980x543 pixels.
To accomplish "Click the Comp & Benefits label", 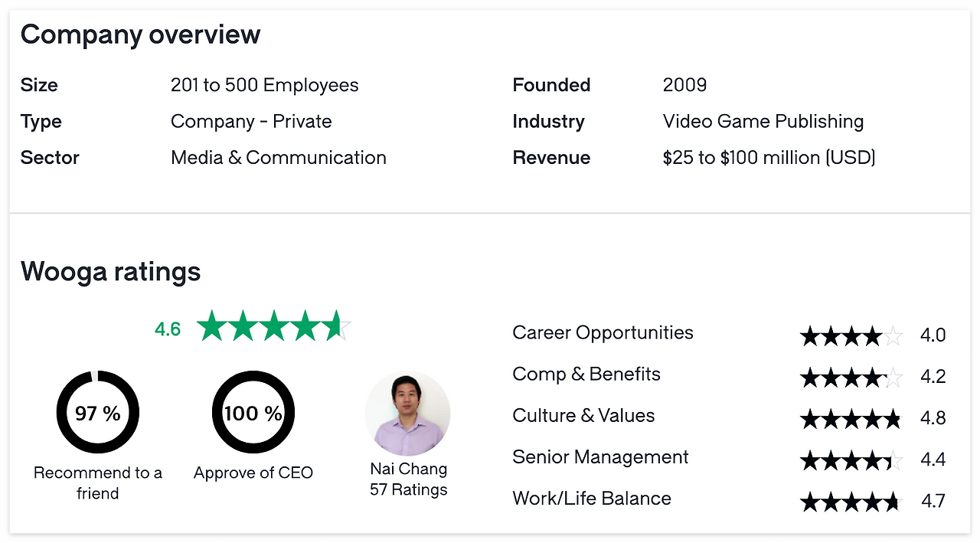I will [586, 375].
